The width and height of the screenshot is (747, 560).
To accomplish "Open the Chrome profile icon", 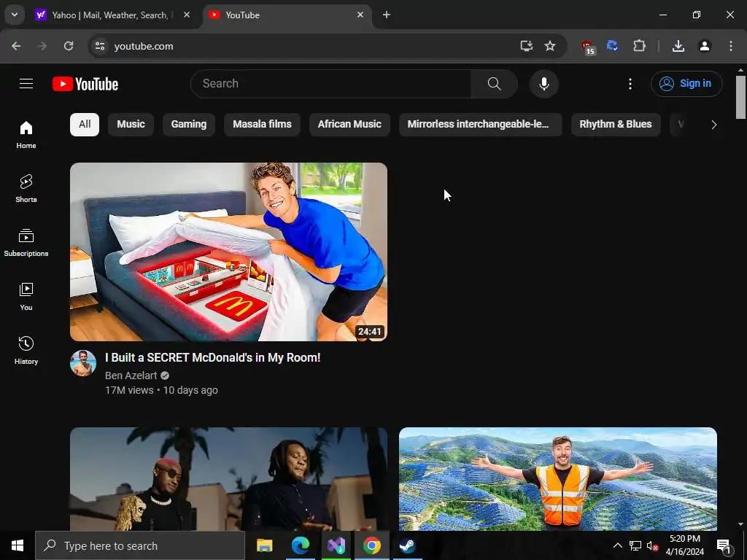I will coord(705,46).
